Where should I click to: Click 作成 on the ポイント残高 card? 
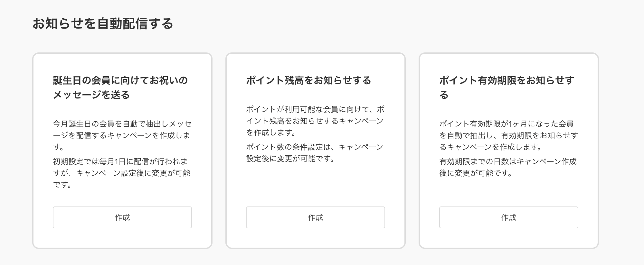tap(315, 217)
